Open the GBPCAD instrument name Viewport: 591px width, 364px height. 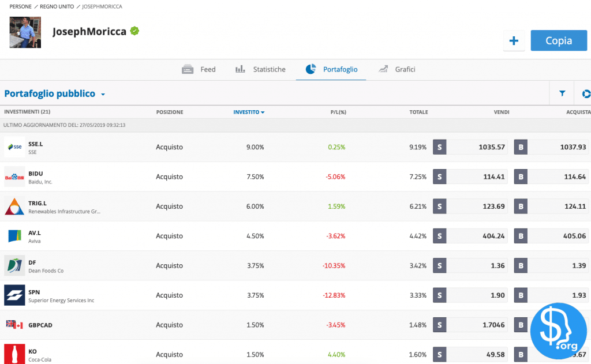(40, 325)
